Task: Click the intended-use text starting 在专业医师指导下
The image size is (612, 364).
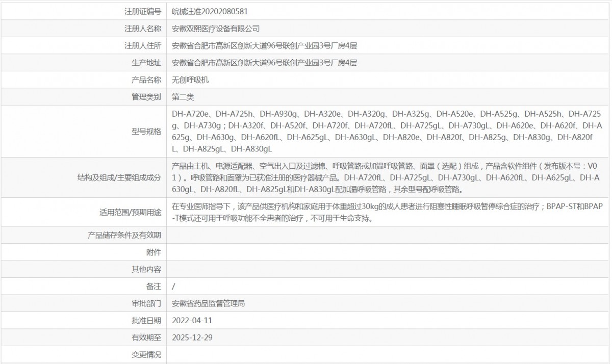Action: point(387,212)
